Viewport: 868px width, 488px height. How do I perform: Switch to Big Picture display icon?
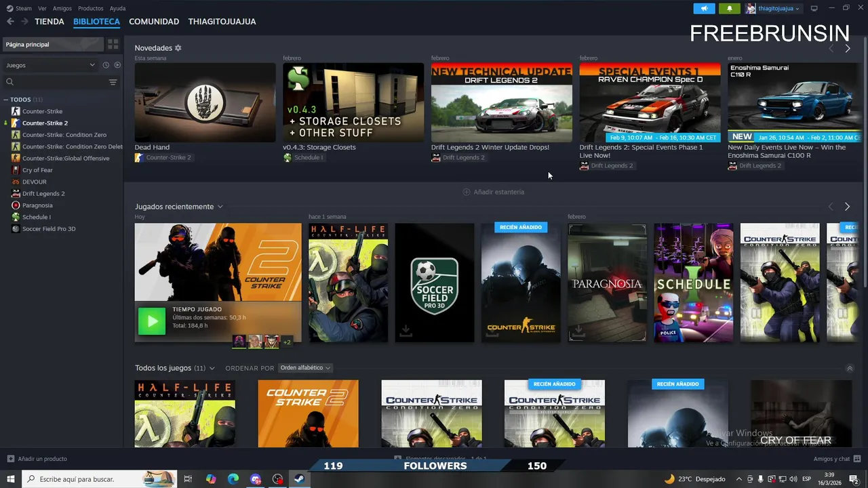click(814, 8)
